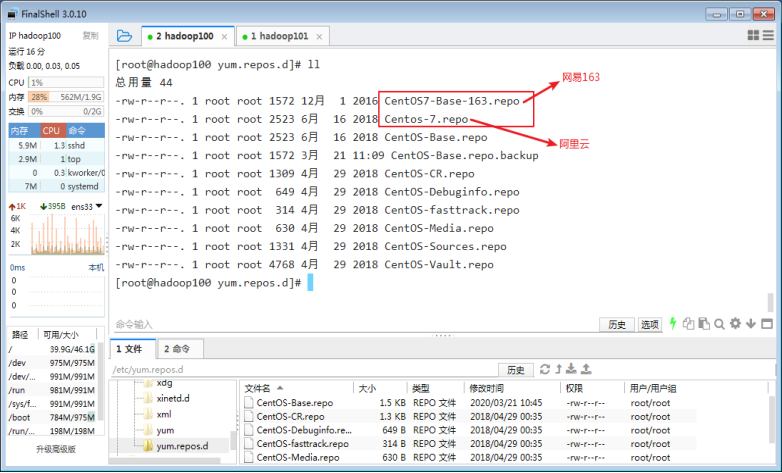Select the 2 命令 bottom tab
The width and height of the screenshot is (782, 473).
pos(180,349)
